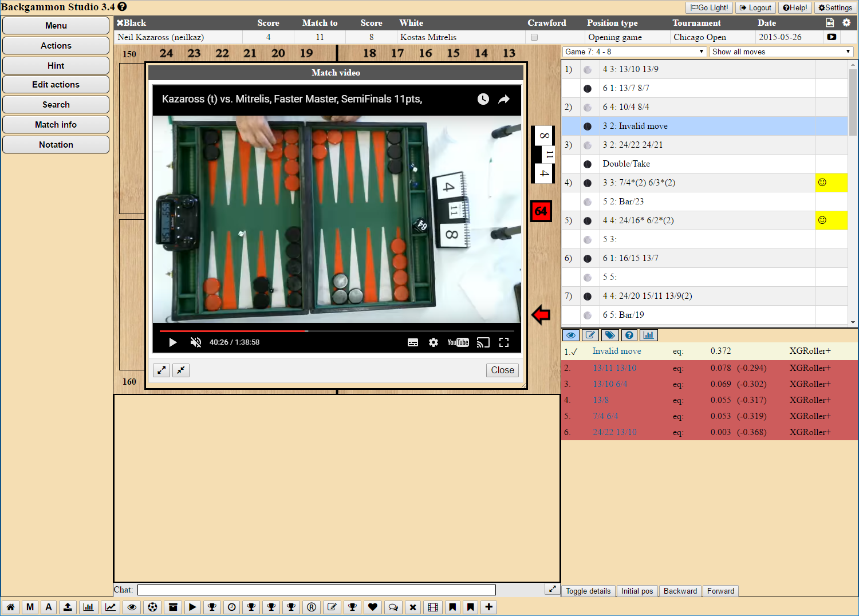This screenshot has height=616, width=859.
Task: Open the tags icon in the analysis panel
Action: point(610,335)
